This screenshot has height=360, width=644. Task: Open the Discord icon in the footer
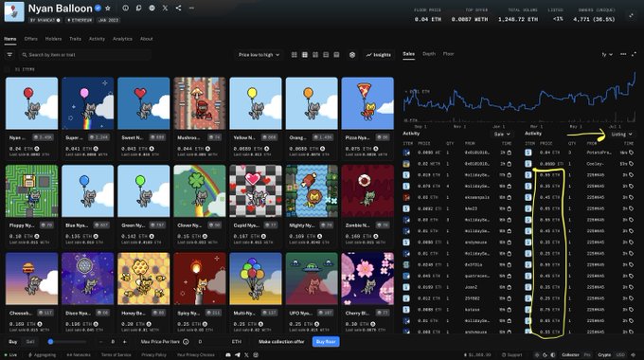pos(228,354)
